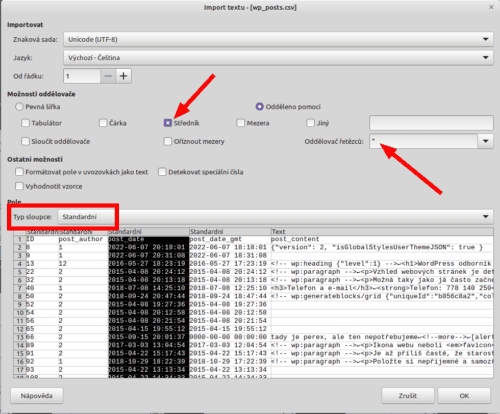The width and height of the screenshot is (500, 414).
Task: Click the Jiný custom separator text field
Action: (x=431, y=123)
